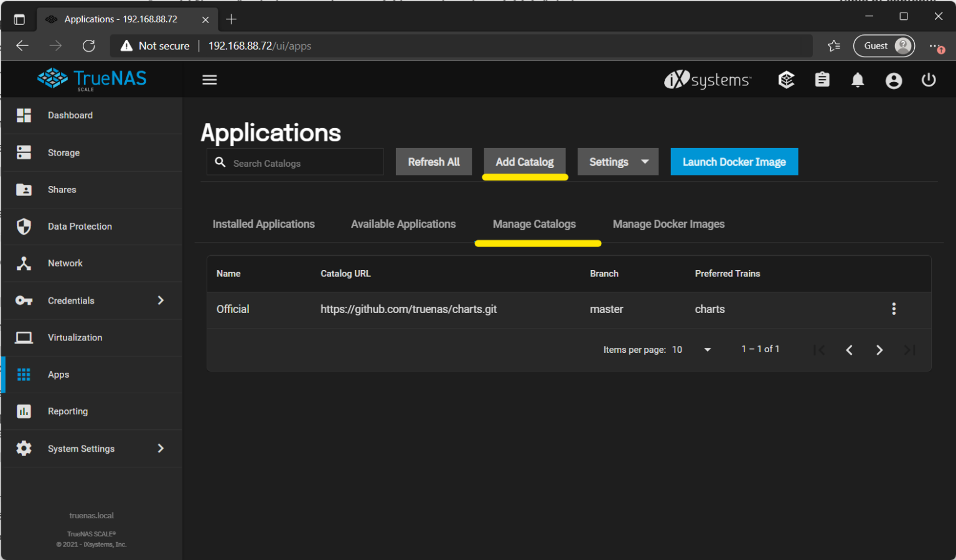The width and height of the screenshot is (956, 560).
Task: Open the running jobs clipboard icon
Action: [822, 80]
